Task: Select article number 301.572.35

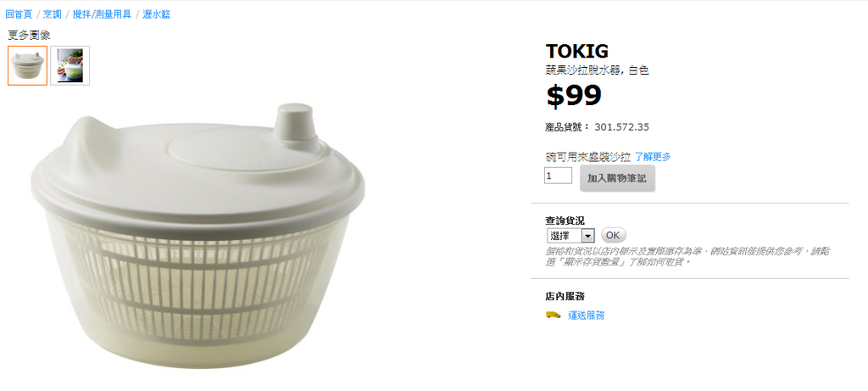Action: pos(621,127)
